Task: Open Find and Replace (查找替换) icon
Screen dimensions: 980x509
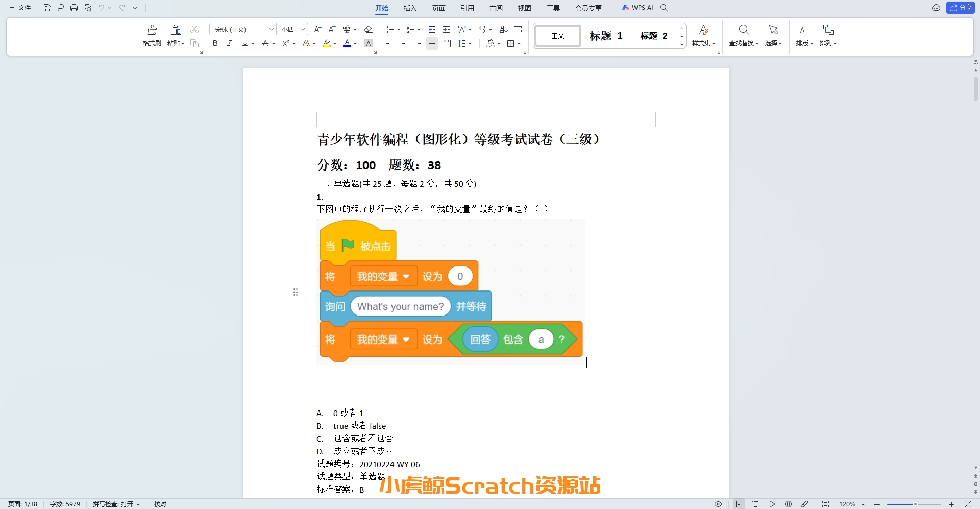Action: coord(744,30)
